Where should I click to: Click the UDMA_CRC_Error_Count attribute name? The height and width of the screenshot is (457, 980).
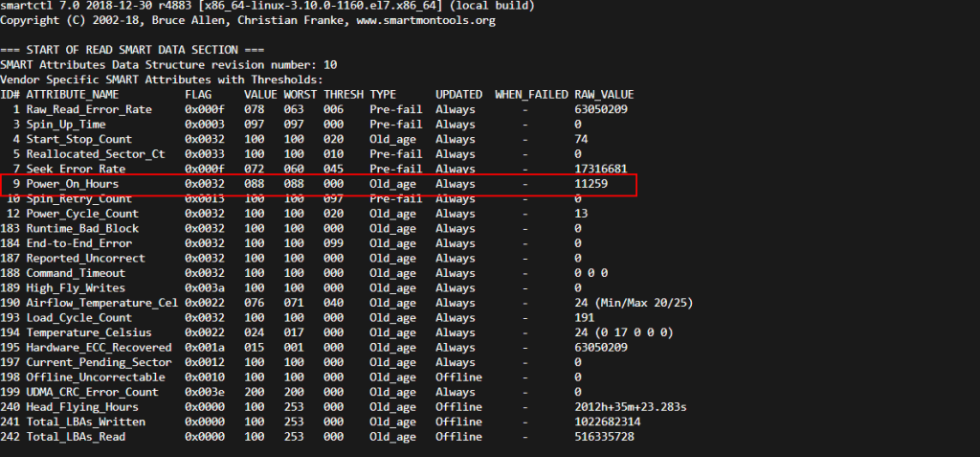[92, 392]
